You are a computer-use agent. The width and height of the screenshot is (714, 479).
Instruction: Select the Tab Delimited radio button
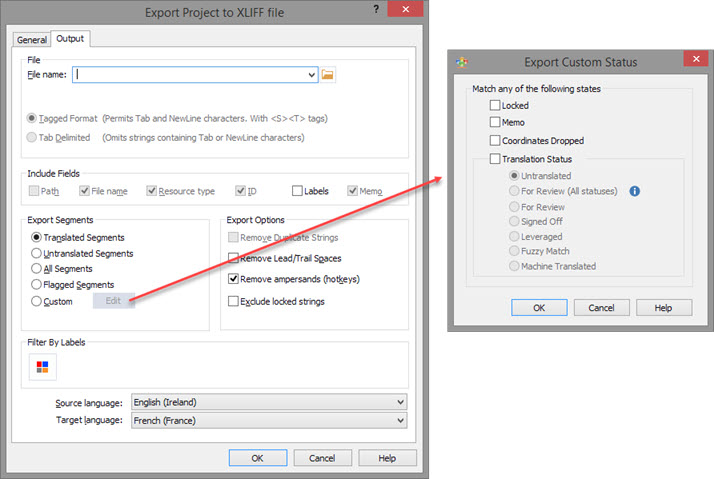[x=31, y=138]
